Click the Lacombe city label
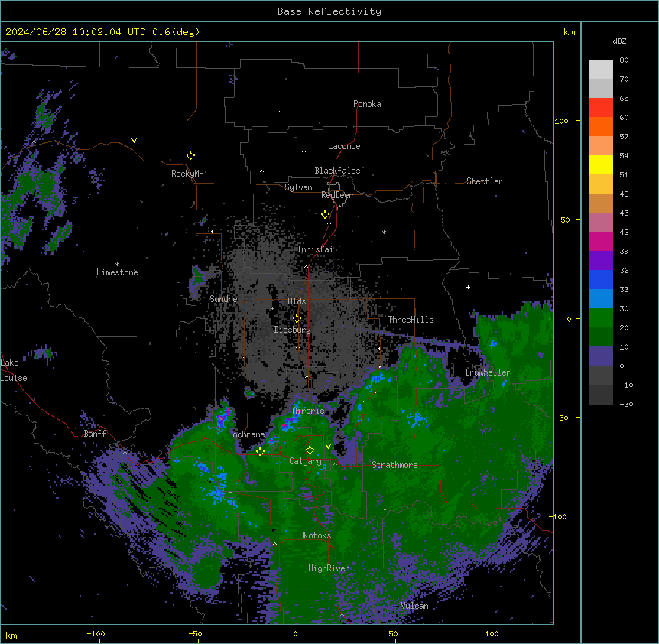The image size is (659, 644). [344, 146]
